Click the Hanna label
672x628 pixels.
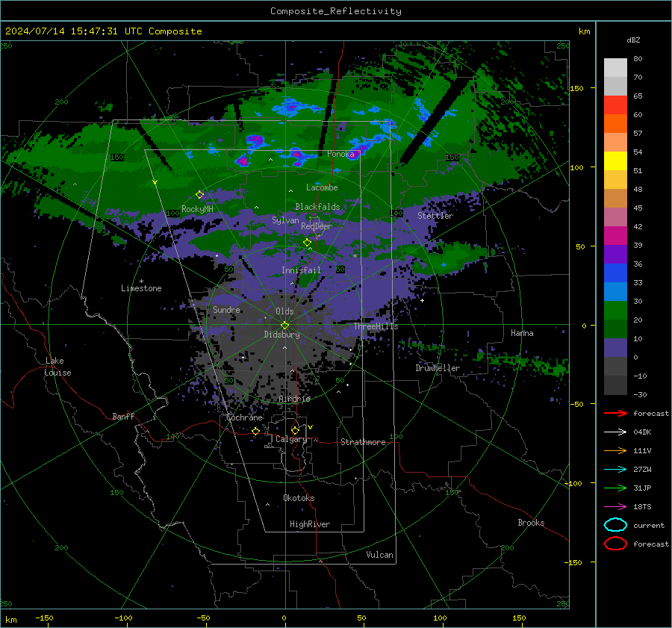[522, 333]
